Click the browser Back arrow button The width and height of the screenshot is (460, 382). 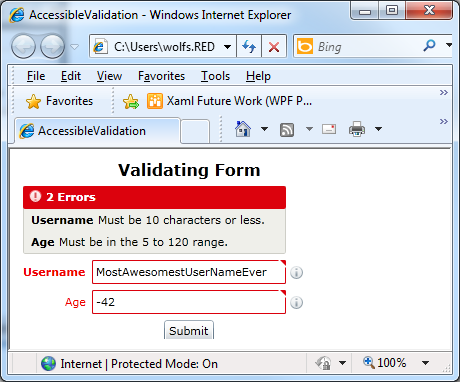(x=23, y=46)
